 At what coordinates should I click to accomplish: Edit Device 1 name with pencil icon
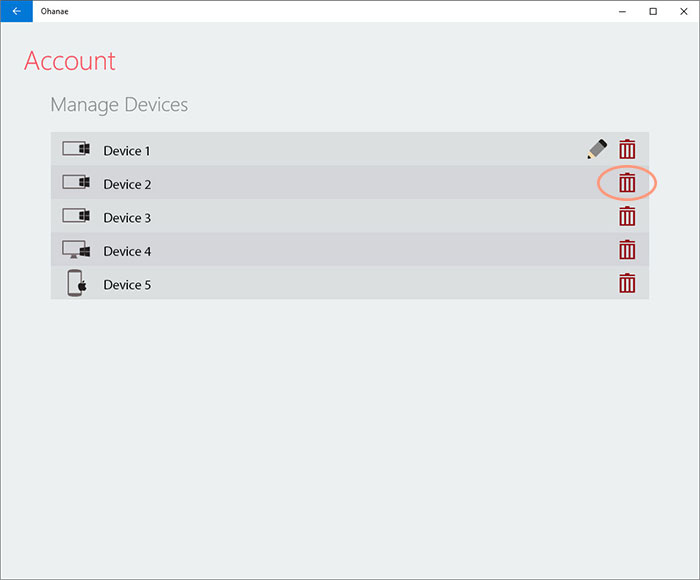pos(597,149)
